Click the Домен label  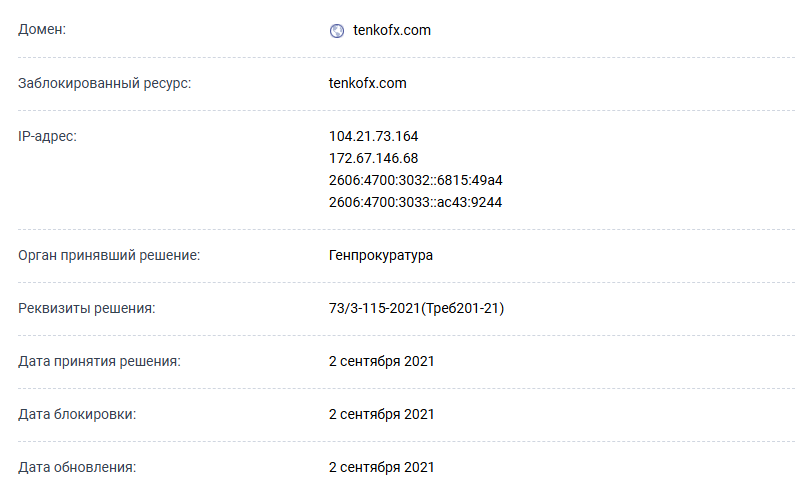click(x=42, y=30)
